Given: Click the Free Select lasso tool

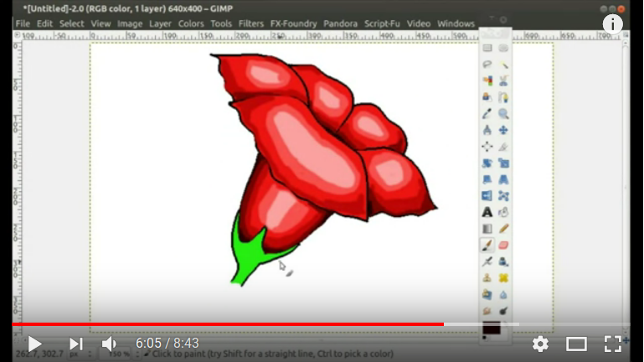Looking at the screenshot, I should click(487, 65).
